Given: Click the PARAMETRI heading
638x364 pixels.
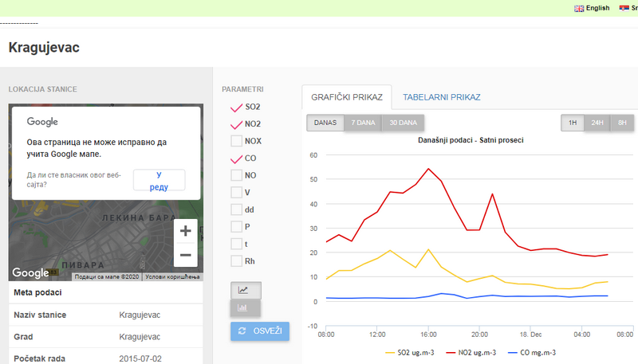Looking at the screenshot, I should coord(242,89).
